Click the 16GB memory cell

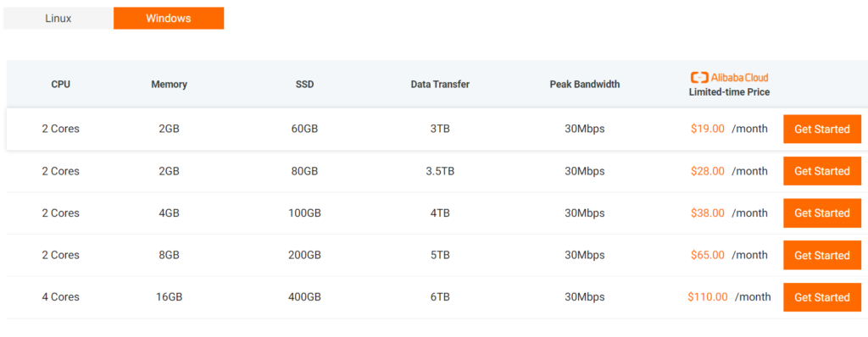pos(169,297)
